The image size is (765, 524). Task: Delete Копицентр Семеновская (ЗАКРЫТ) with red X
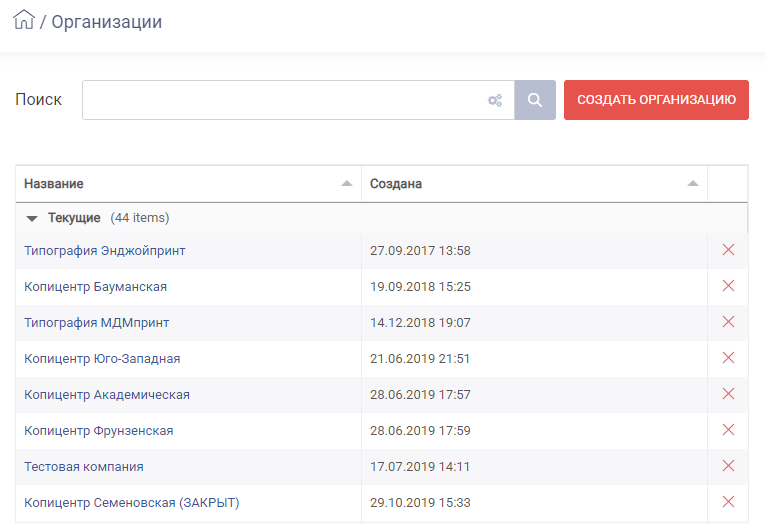pos(728,502)
